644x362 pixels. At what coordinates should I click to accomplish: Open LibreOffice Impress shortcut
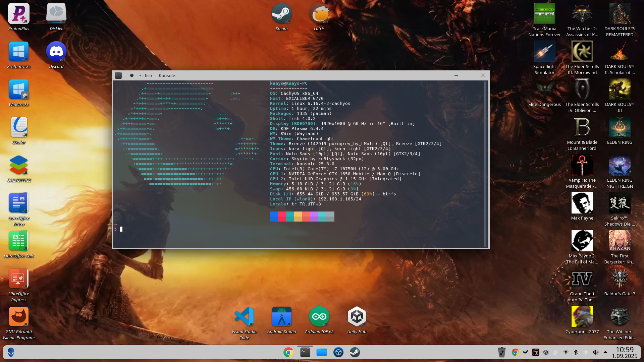(19, 279)
